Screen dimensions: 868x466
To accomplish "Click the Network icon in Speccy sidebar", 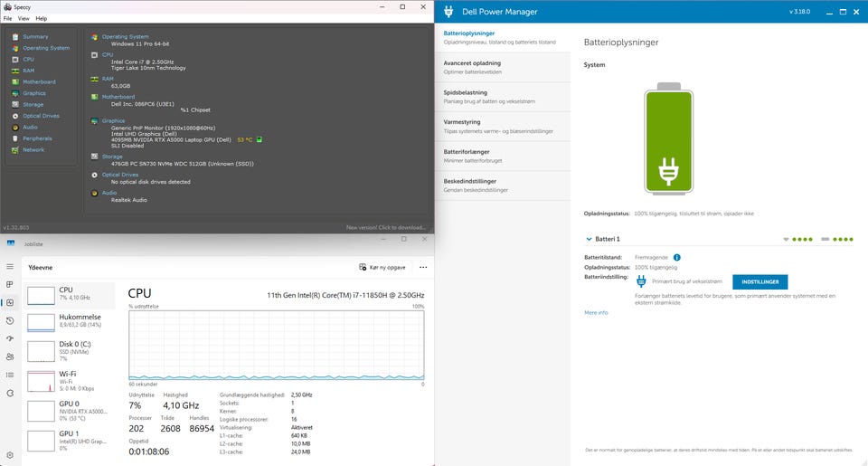I will pos(15,150).
